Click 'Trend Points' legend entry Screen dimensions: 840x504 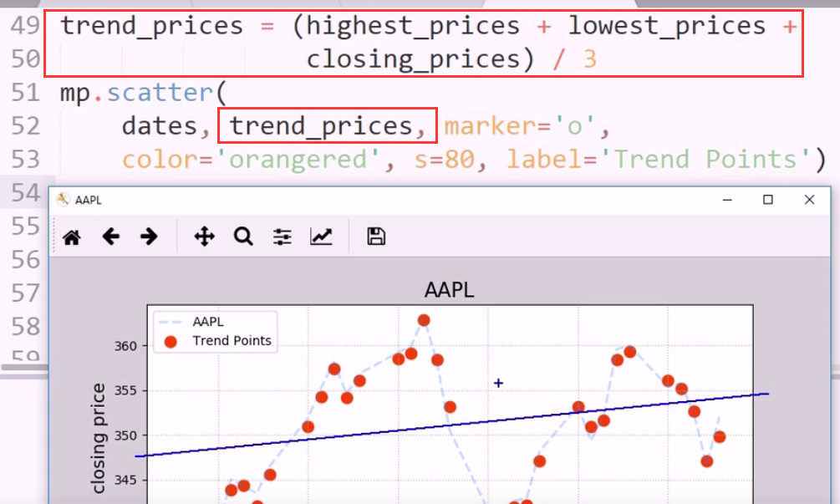pyautogui.click(x=232, y=341)
